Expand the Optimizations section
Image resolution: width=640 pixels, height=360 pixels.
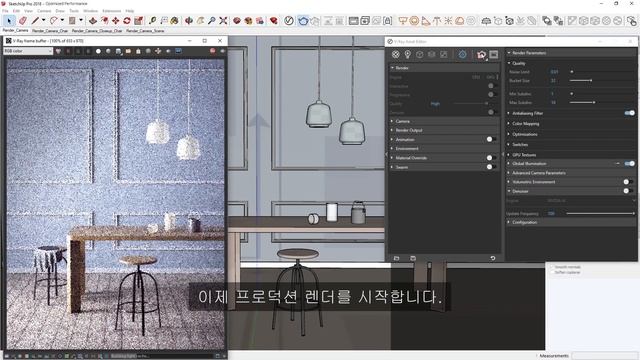click(x=571, y=134)
